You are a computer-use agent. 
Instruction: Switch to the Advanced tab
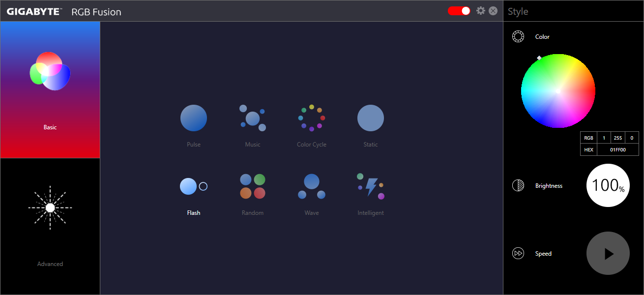[x=50, y=227]
